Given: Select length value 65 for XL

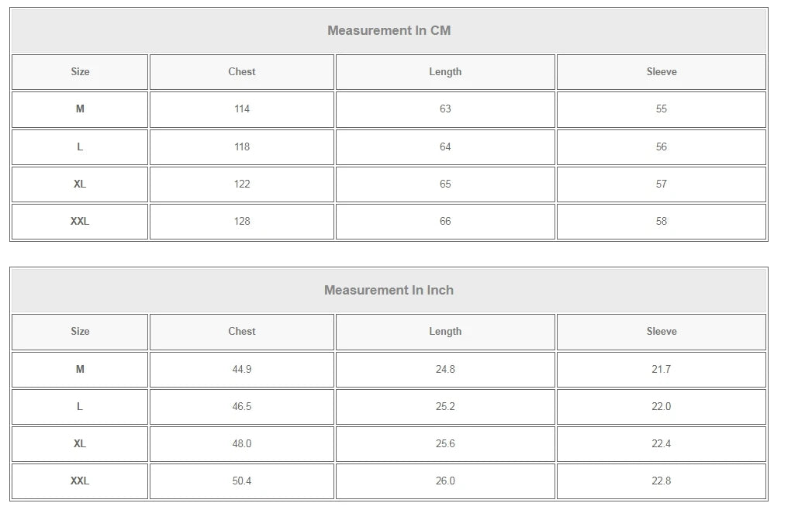Looking at the screenshot, I should tap(445, 184).
